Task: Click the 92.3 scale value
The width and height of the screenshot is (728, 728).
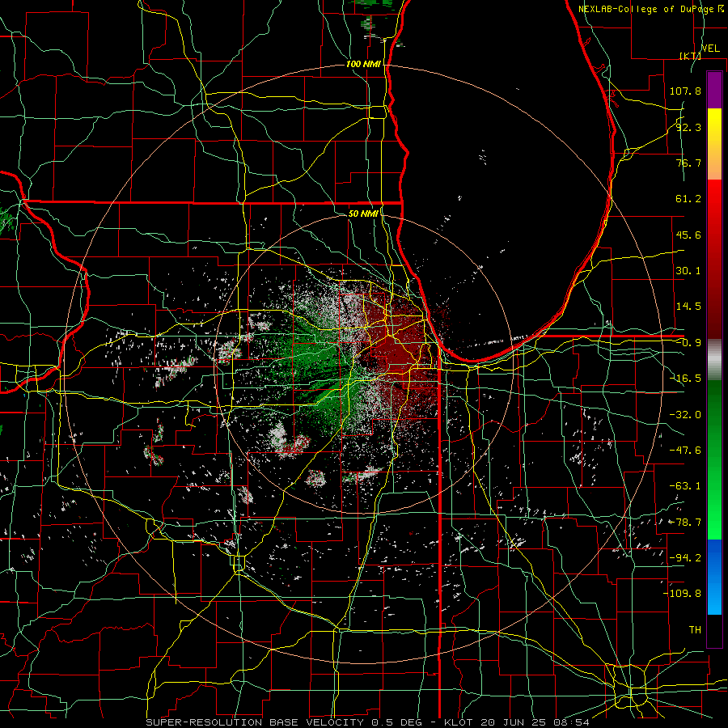Action: point(688,127)
